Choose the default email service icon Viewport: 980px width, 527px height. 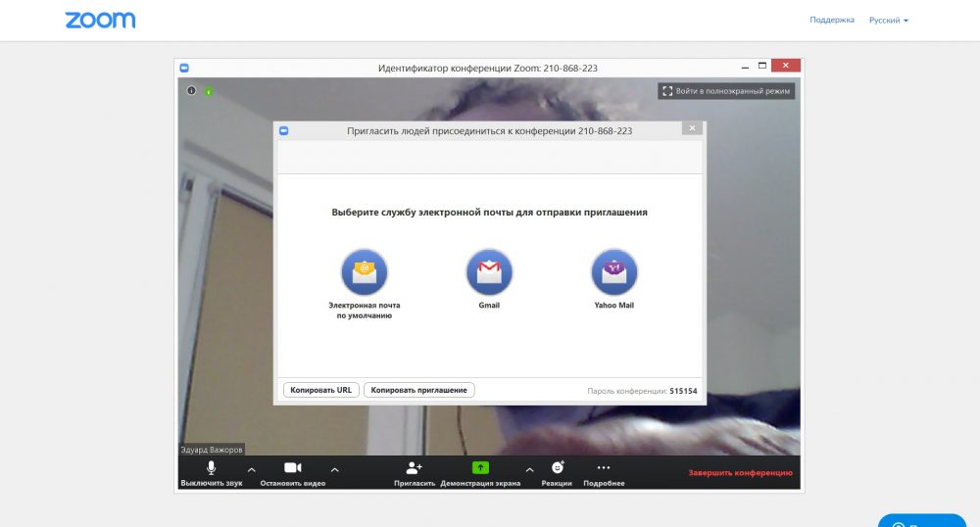(x=365, y=271)
